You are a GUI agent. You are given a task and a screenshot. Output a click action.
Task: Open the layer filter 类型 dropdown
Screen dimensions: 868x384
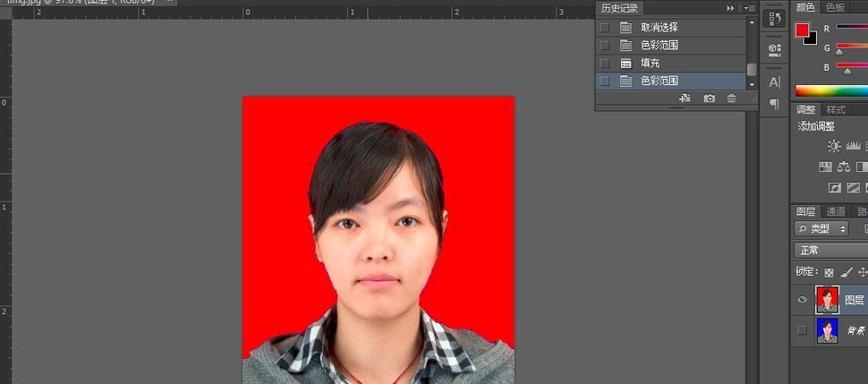pyautogui.click(x=821, y=228)
